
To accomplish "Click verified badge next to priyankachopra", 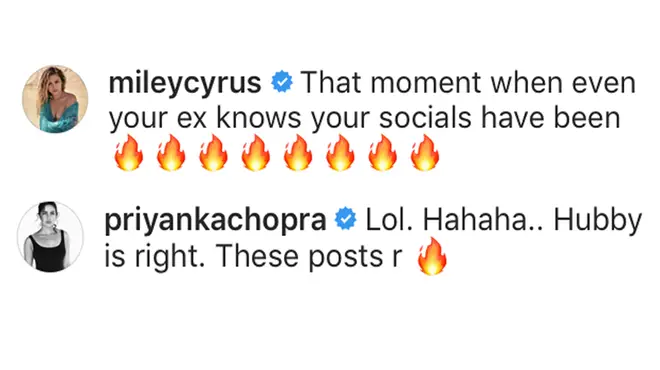I will (345, 219).
